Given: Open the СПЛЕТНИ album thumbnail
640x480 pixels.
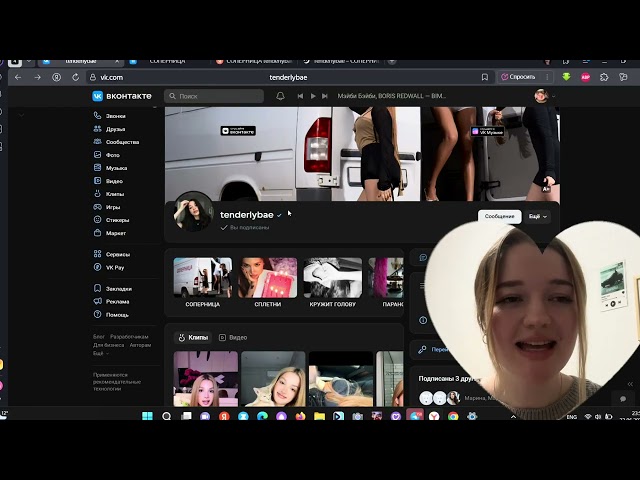Looking at the screenshot, I should click(268, 278).
